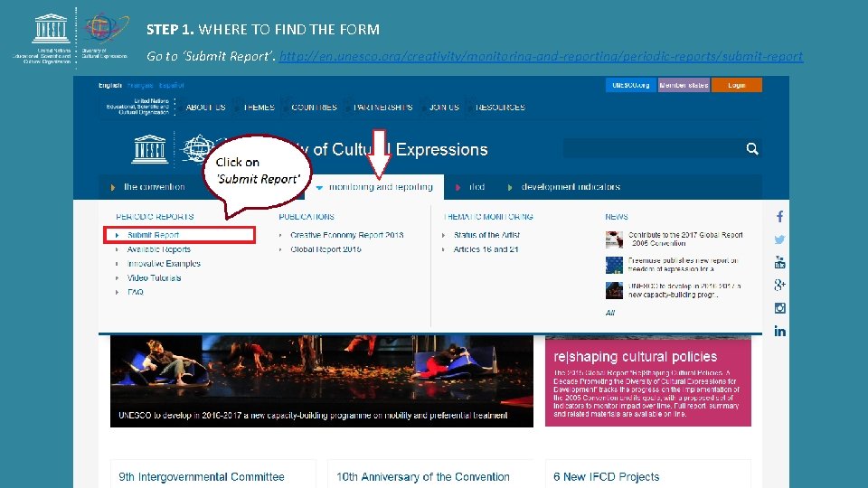Open the Google Plus social icon
This screenshot has height=488, width=868.
click(x=779, y=285)
